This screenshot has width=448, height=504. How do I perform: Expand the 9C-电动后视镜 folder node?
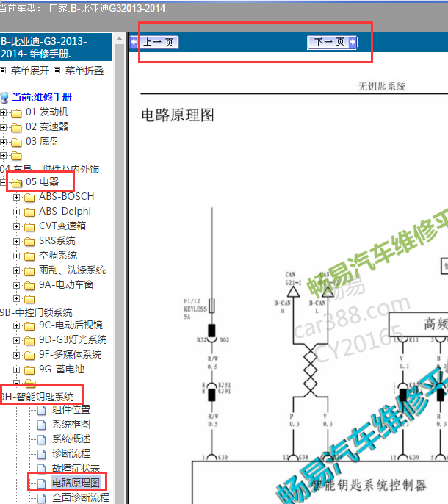click(16, 326)
